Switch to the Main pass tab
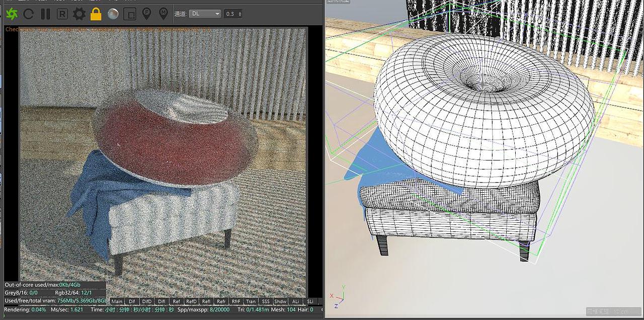The image size is (644, 320). click(x=117, y=301)
